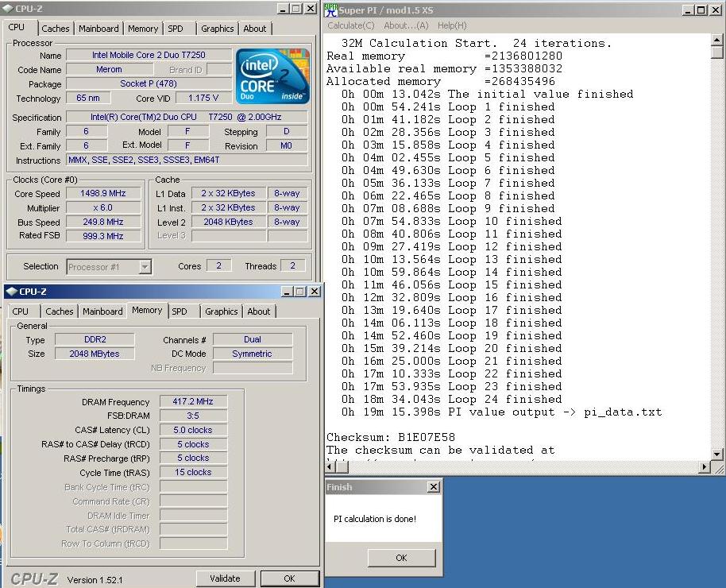Screen dimensions: 726x588
Task: Click the Package value 'Socket P (478)'
Action: click(149, 84)
